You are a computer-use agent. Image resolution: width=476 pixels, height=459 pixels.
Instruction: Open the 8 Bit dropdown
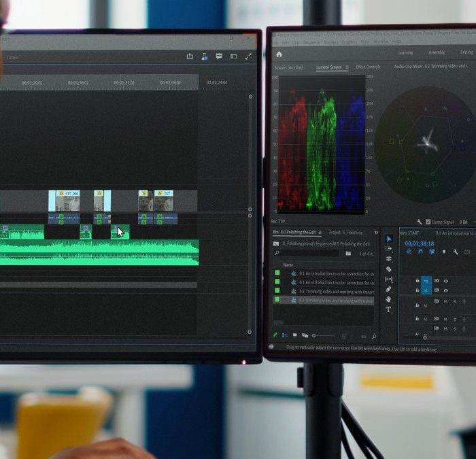[464, 222]
